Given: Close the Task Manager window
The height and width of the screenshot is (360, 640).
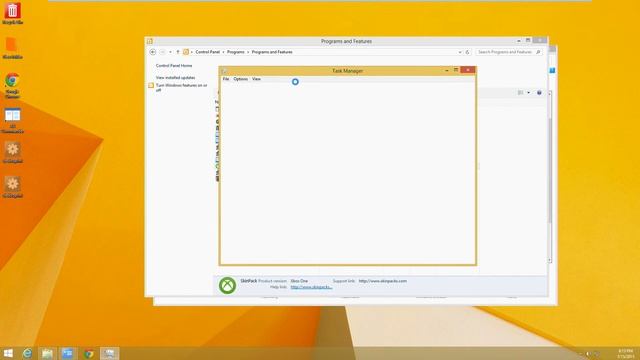Looking at the screenshot, I should tap(468, 70).
